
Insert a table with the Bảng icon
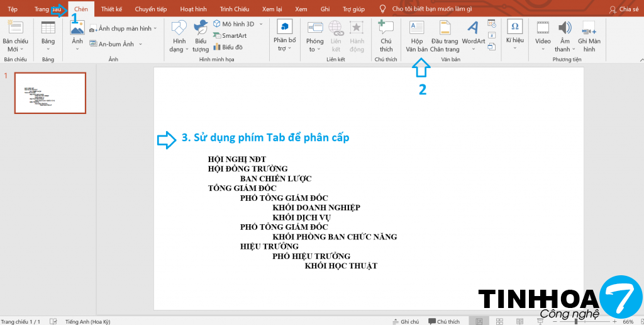click(48, 36)
